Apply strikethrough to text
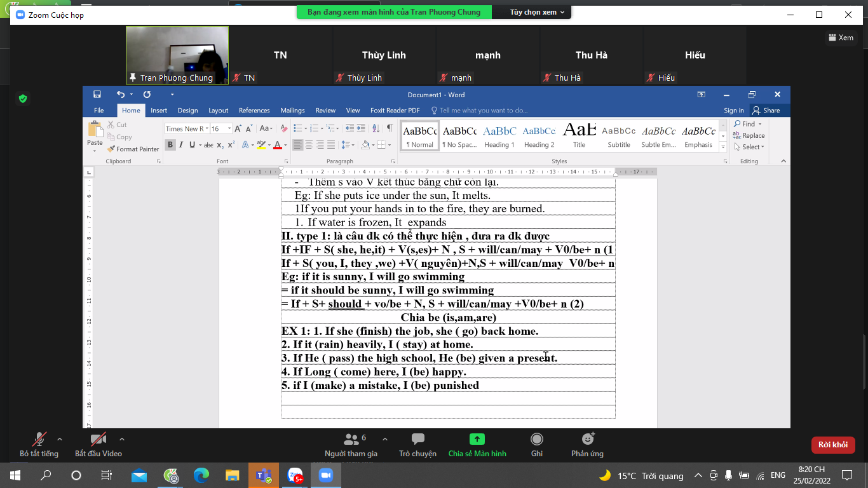The image size is (868, 488). (208, 145)
